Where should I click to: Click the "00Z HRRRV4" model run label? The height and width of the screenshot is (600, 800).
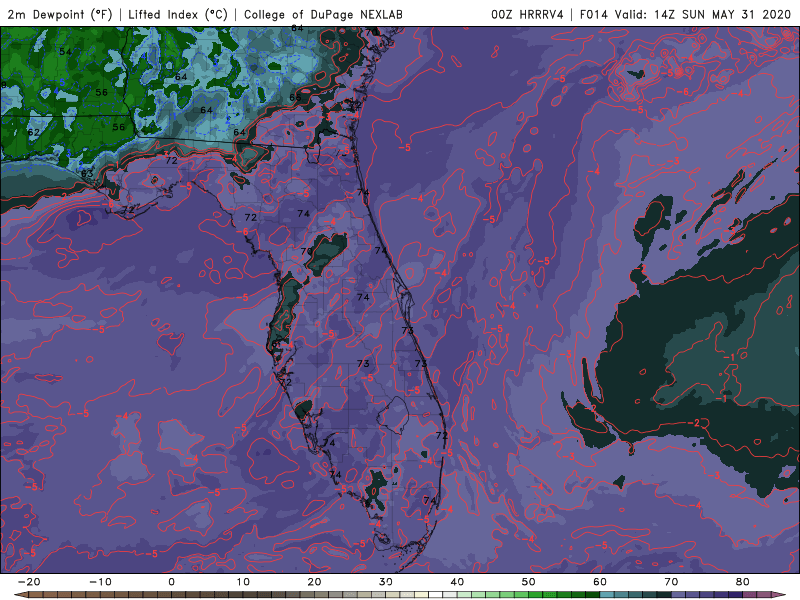pyautogui.click(x=527, y=14)
